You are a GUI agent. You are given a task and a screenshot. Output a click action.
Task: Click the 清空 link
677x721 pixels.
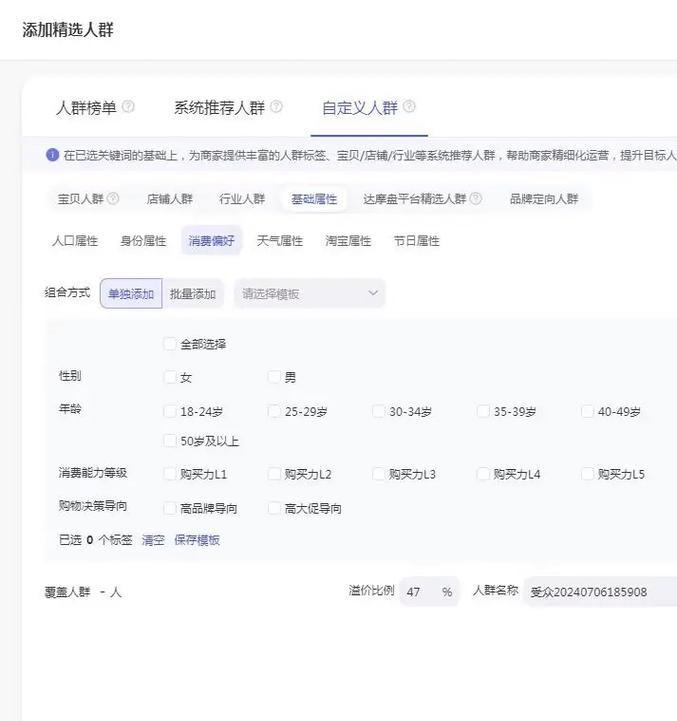click(x=153, y=540)
